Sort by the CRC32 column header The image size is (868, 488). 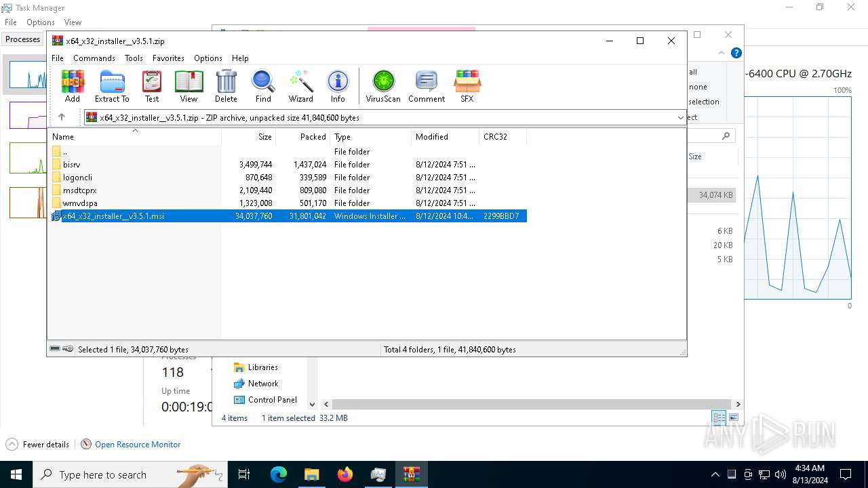pos(503,136)
